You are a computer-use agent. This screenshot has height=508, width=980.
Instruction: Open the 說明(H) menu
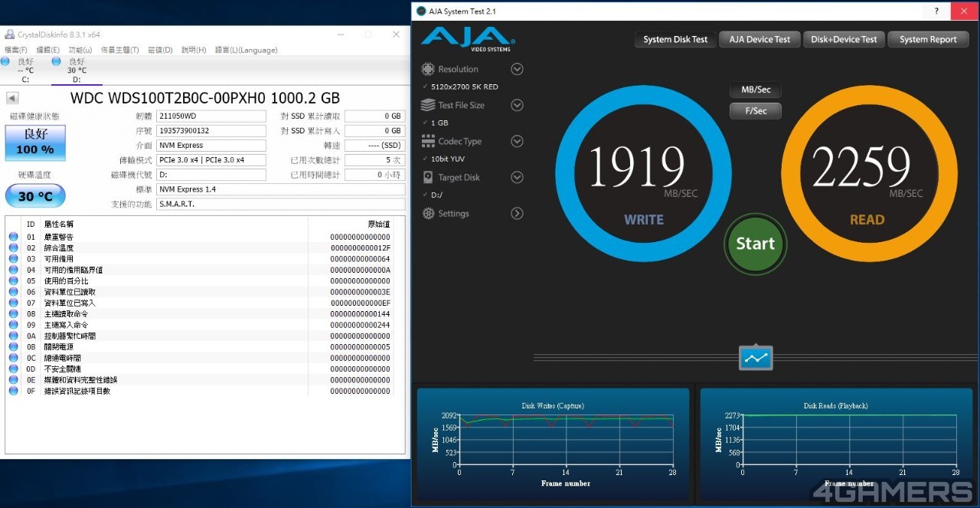click(x=194, y=50)
